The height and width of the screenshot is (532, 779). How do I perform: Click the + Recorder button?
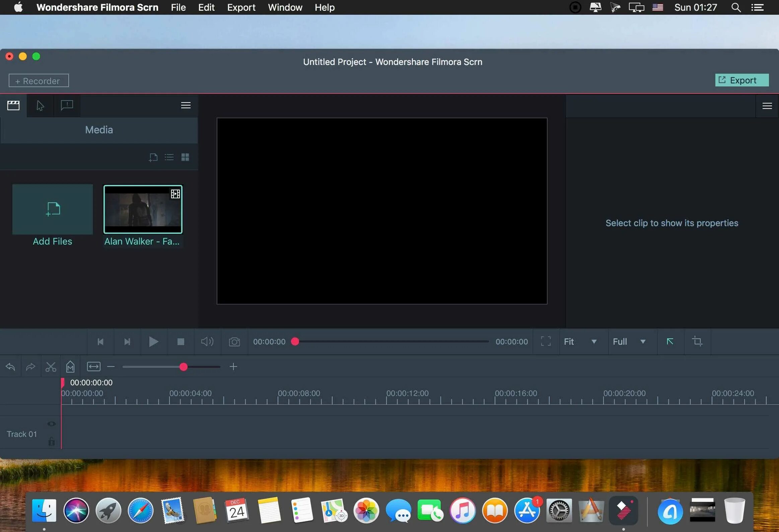pyautogui.click(x=39, y=81)
